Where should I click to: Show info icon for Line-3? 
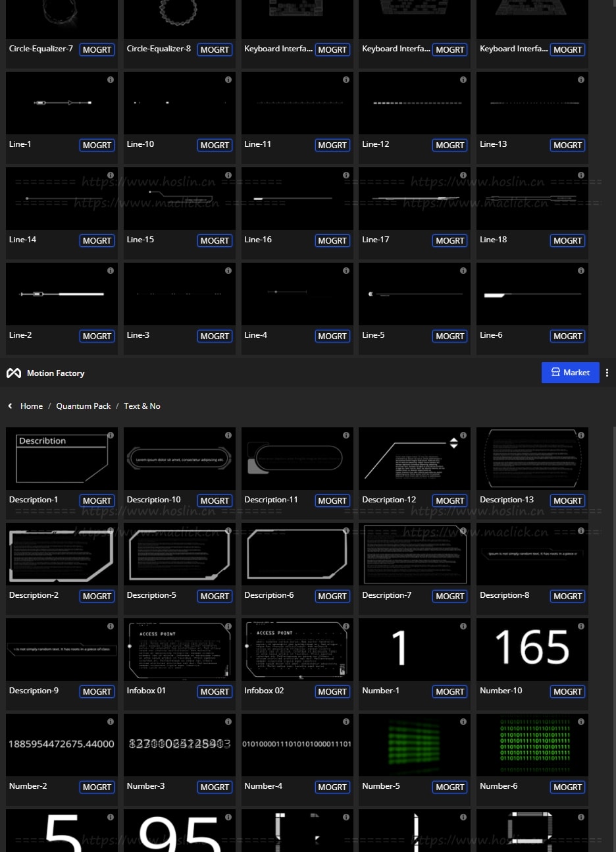coord(228,271)
